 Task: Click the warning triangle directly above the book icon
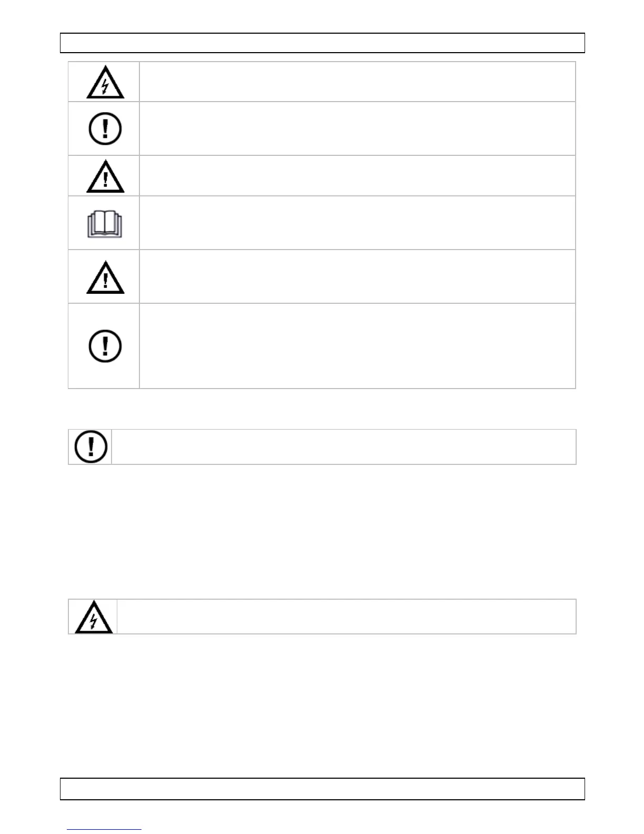click(105, 176)
